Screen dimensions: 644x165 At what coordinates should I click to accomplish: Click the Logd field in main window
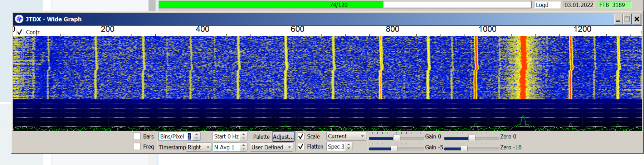(547, 5)
